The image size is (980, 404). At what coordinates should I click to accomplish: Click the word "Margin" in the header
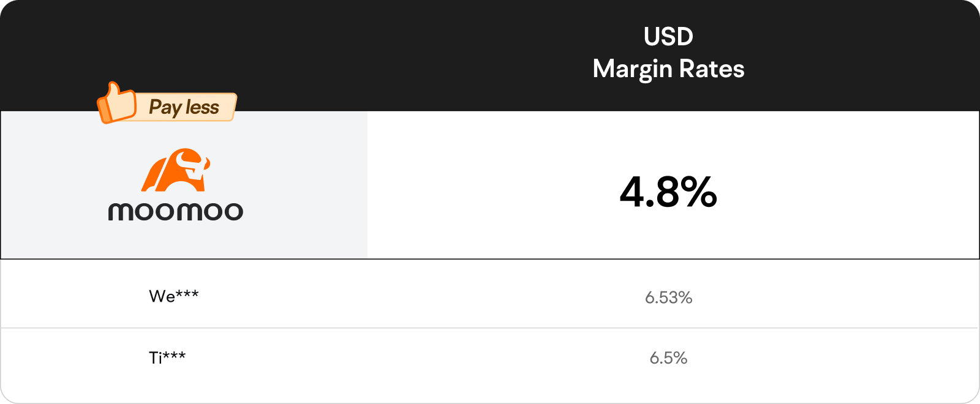(633, 70)
